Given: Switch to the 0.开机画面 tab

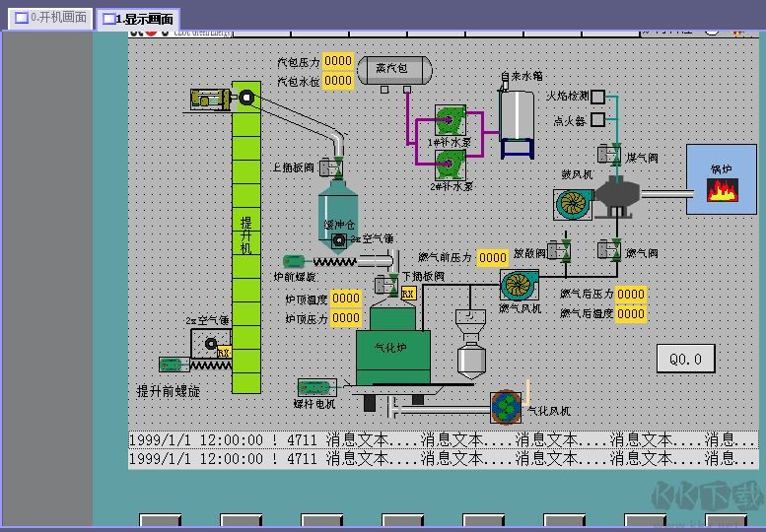Looking at the screenshot, I should click(51, 17).
